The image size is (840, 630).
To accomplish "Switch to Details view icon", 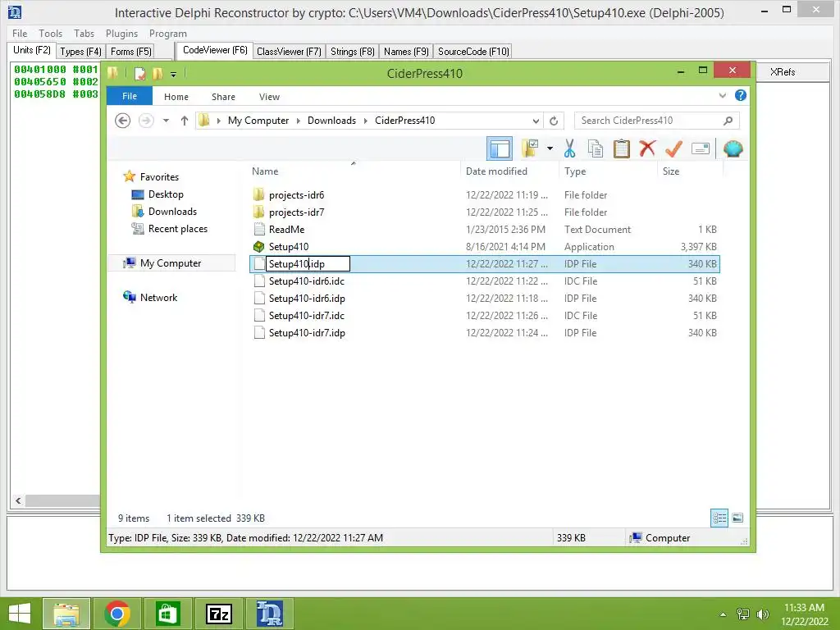I will tap(719, 518).
